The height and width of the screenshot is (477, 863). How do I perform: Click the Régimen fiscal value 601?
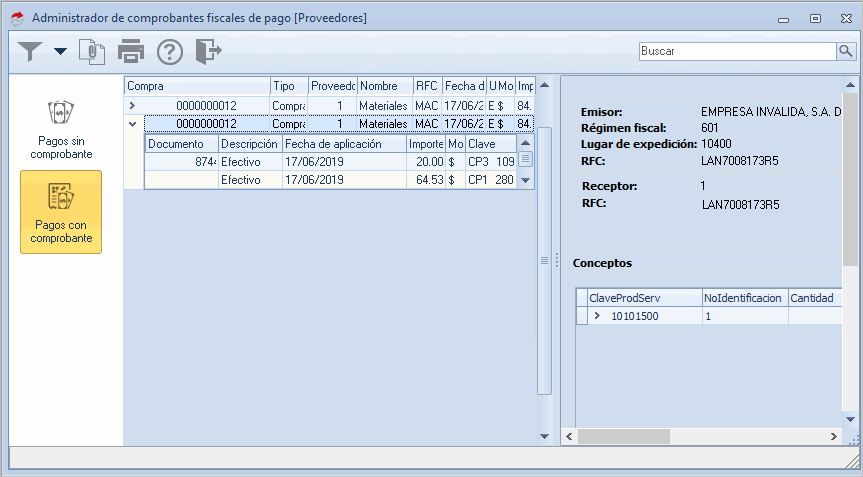(x=709, y=128)
